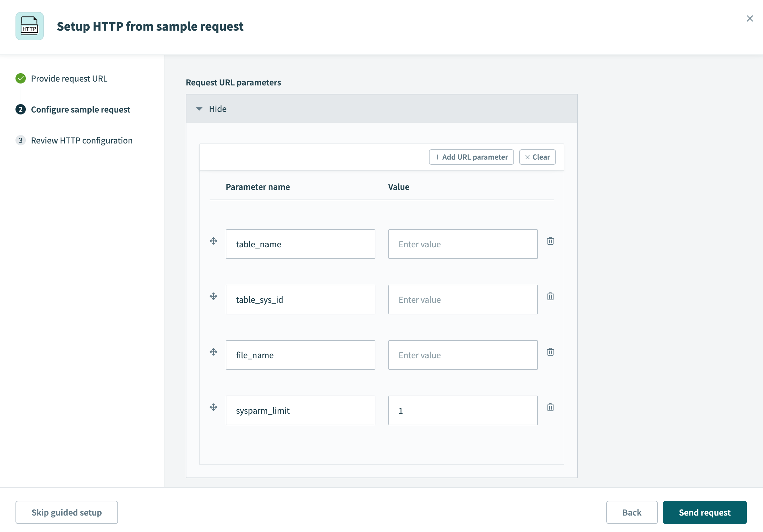Click the value field for table_name
The image size is (763, 532).
tap(462, 244)
